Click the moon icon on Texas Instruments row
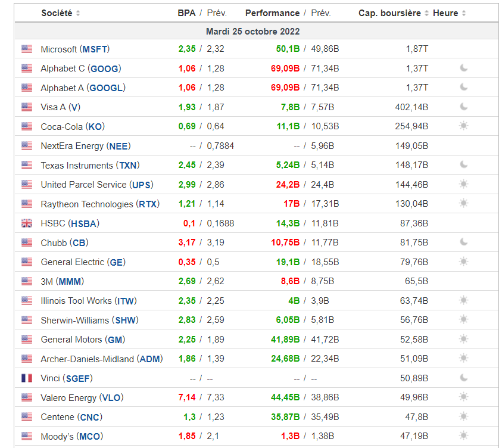The image size is (499, 448). 464,164
